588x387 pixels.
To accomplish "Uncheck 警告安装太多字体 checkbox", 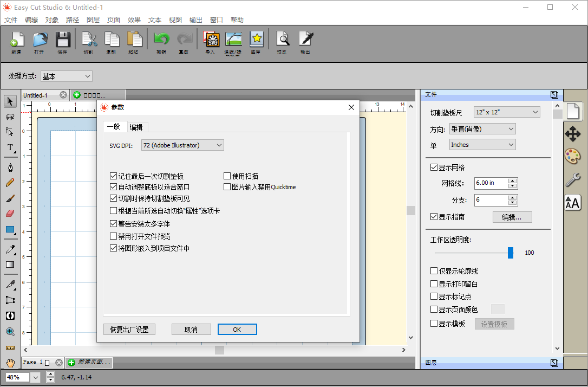I will [113, 223].
